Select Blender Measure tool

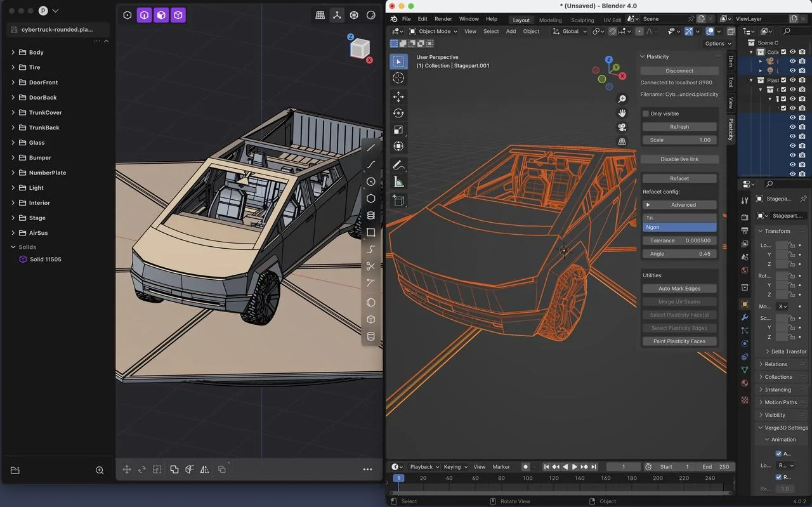(398, 181)
